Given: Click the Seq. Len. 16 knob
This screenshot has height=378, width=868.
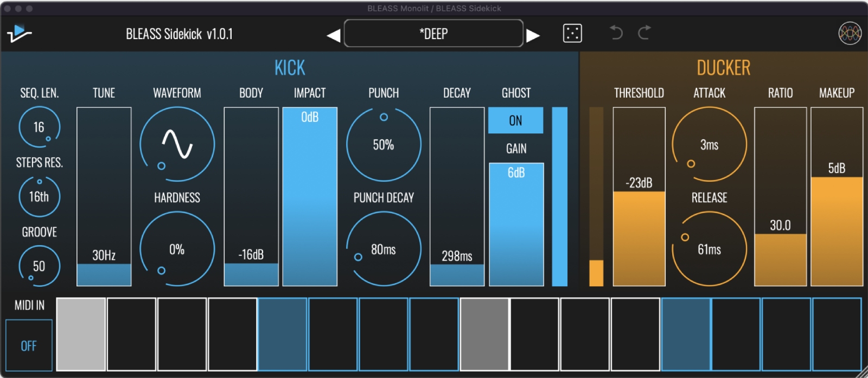Looking at the screenshot, I should click(39, 127).
